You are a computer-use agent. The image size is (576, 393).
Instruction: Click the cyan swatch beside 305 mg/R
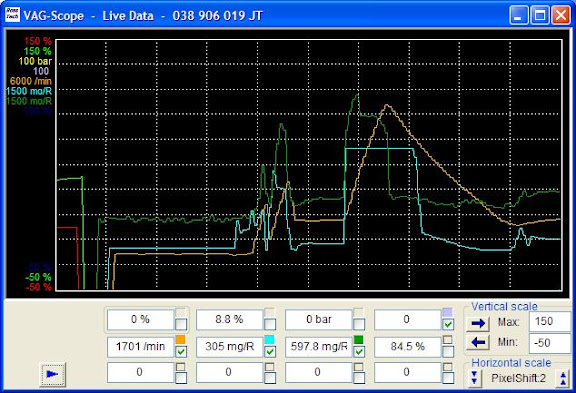click(269, 339)
